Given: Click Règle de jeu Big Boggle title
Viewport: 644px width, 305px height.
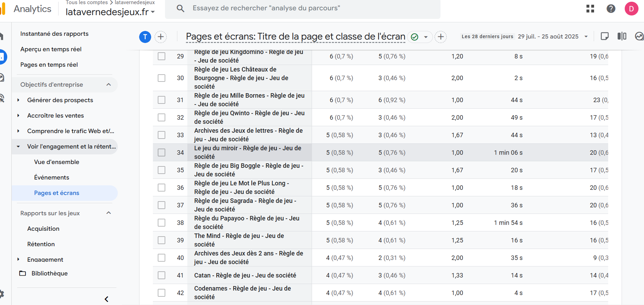Looking at the screenshot, I should 249,170.
